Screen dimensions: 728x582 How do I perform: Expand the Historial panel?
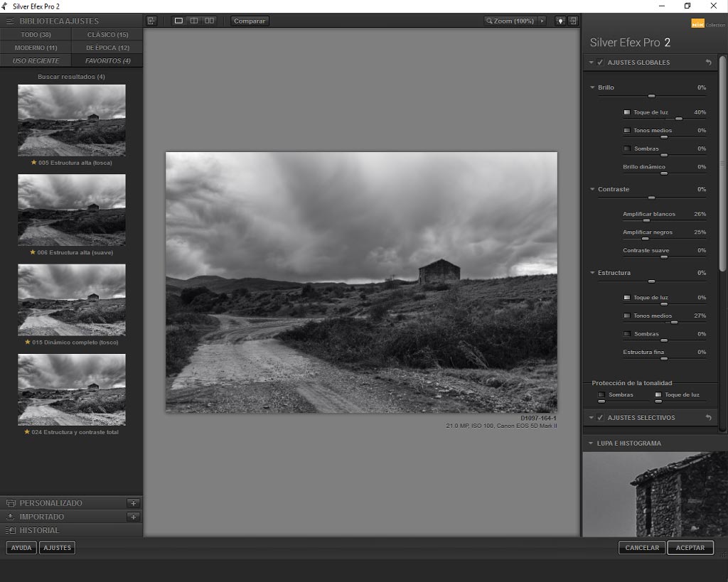72,530
